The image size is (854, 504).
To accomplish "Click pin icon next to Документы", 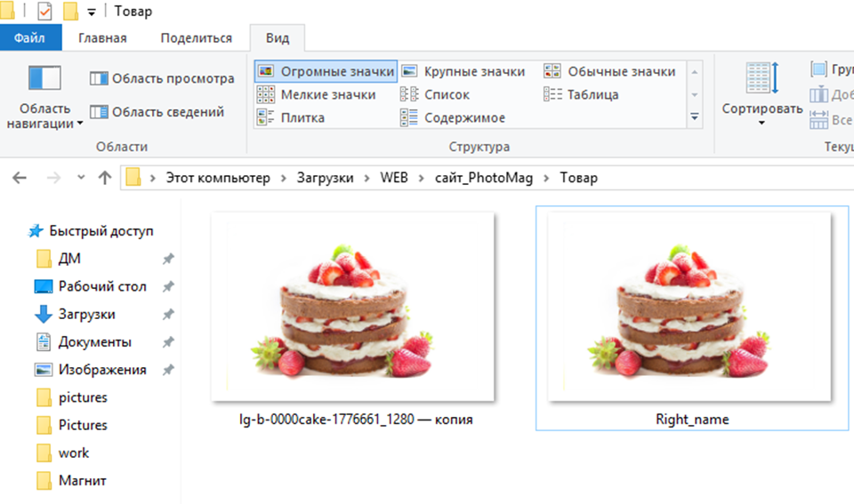I will pyautogui.click(x=168, y=342).
